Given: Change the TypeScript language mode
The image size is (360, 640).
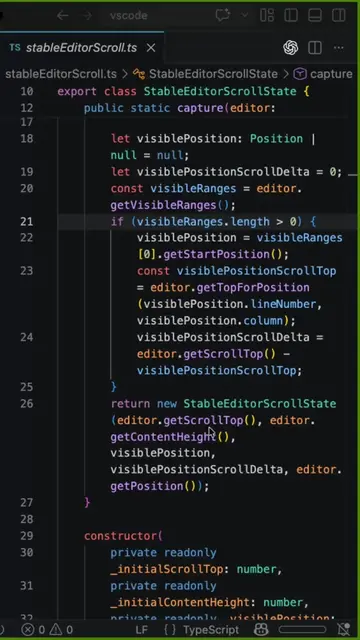Looking at the screenshot, I should [211, 629].
